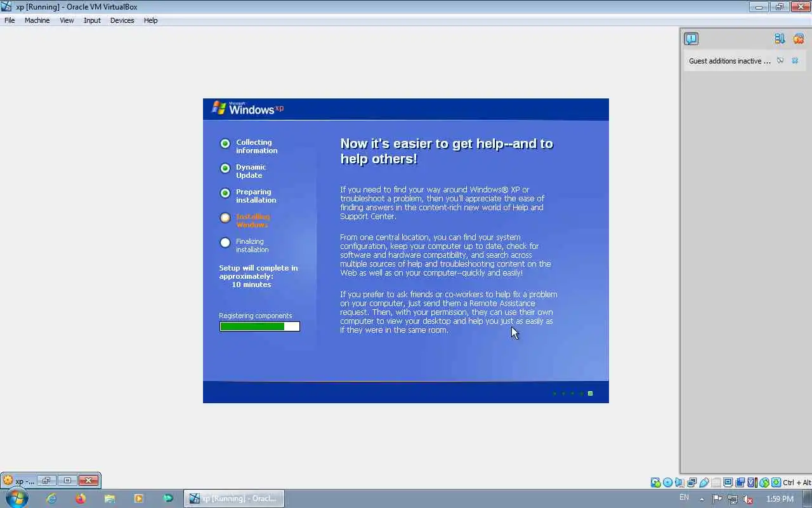
Task: Click the "Now it's easier to get help" heading
Action: click(x=447, y=151)
